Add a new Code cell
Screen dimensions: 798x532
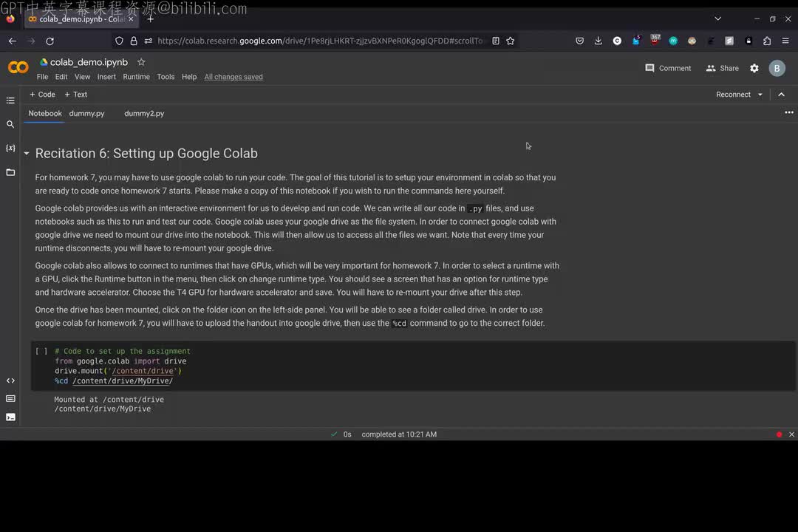click(42, 95)
